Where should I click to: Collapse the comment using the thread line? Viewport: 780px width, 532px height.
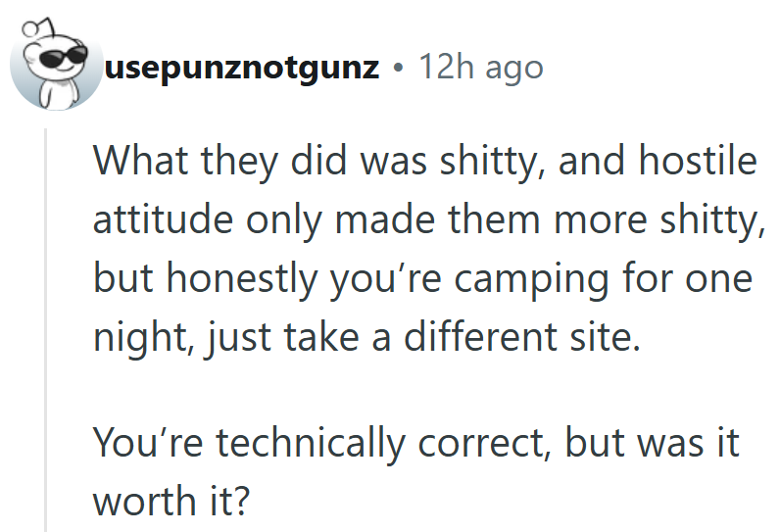[x=48, y=333]
